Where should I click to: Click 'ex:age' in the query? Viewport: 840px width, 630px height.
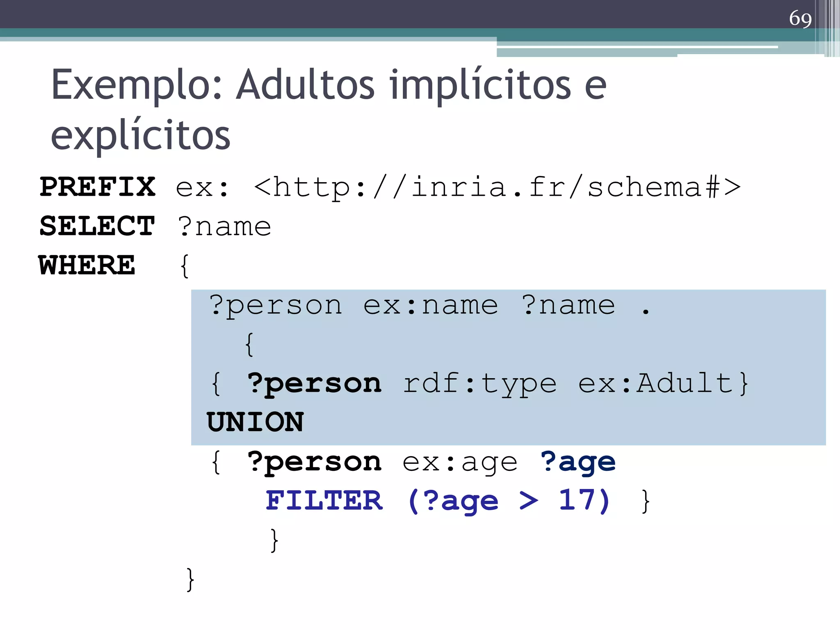click(460, 463)
